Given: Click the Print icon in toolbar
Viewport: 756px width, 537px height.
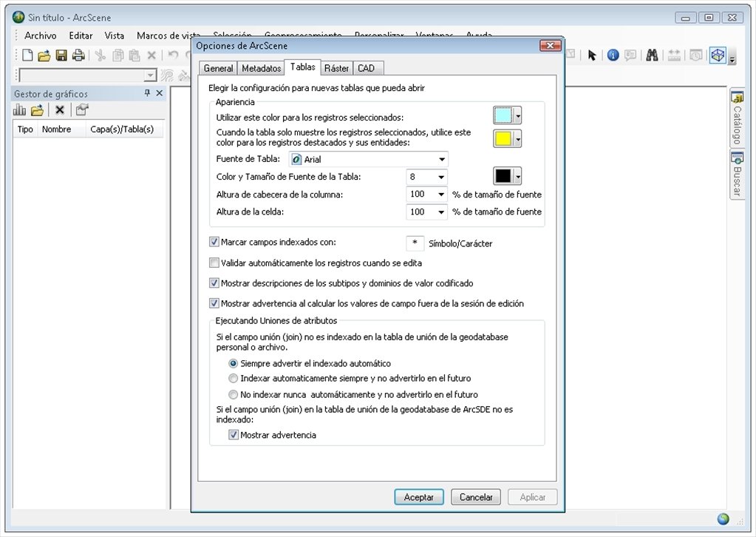Looking at the screenshot, I should pos(78,55).
